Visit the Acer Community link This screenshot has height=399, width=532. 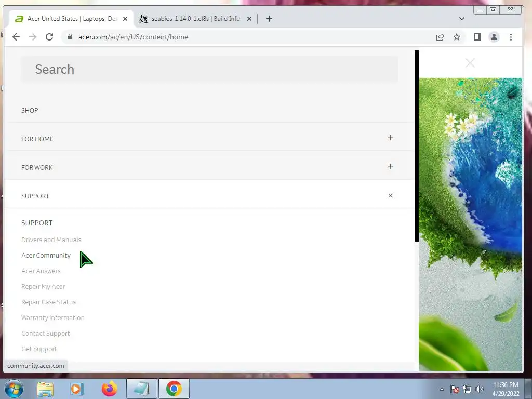tap(46, 256)
